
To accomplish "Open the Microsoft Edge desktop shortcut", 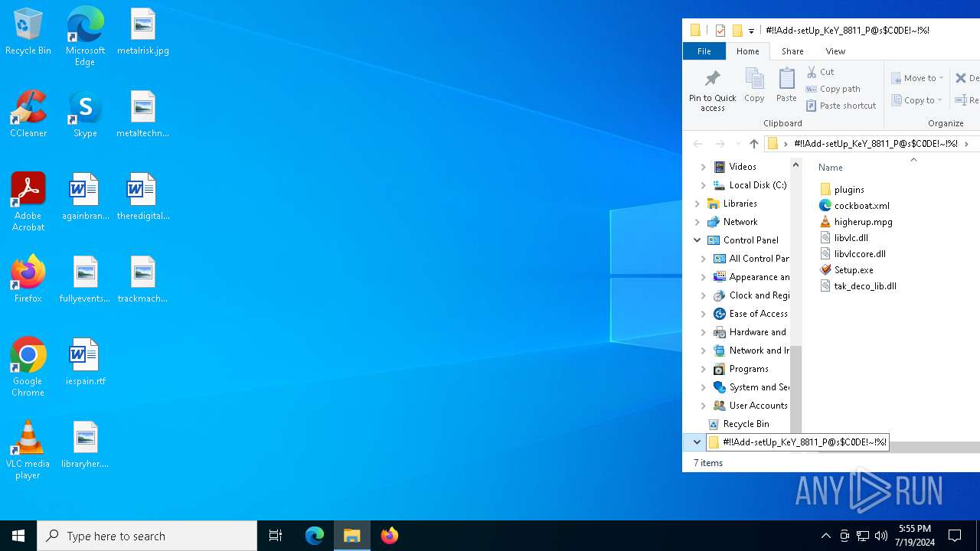I will (x=85, y=37).
